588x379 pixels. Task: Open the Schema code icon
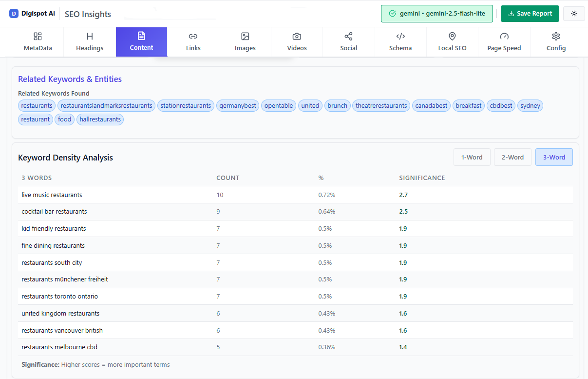coord(400,36)
